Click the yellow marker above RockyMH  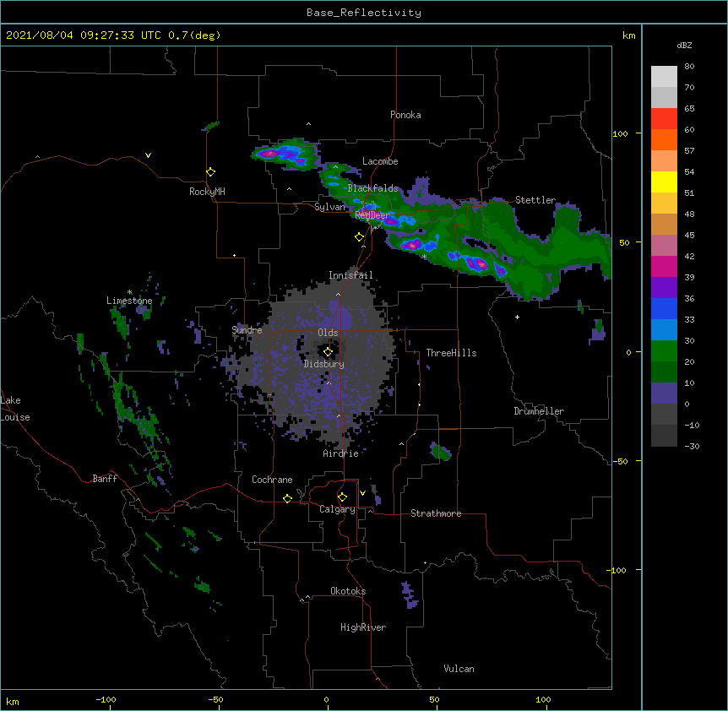pos(210,172)
